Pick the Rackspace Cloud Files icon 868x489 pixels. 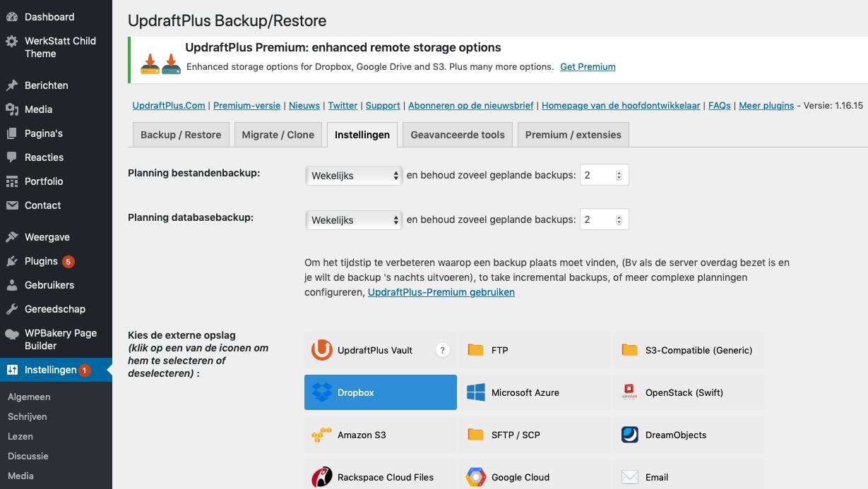pyautogui.click(x=322, y=477)
